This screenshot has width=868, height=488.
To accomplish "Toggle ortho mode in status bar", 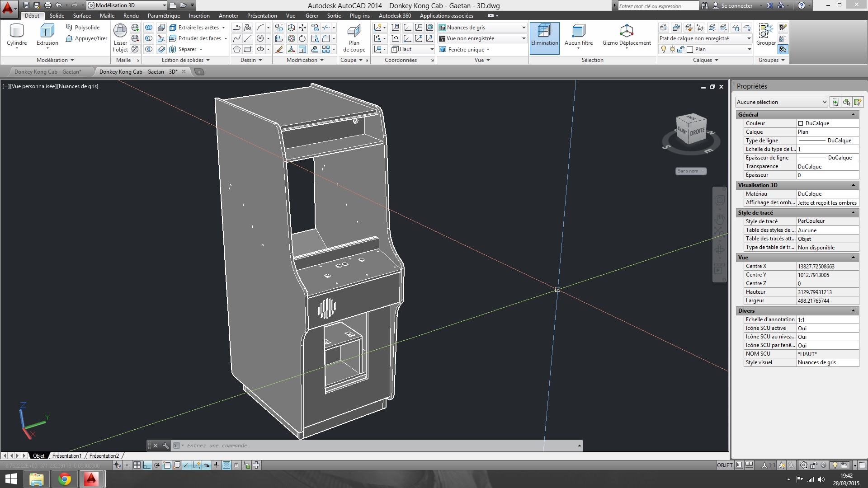I will pos(147,465).
